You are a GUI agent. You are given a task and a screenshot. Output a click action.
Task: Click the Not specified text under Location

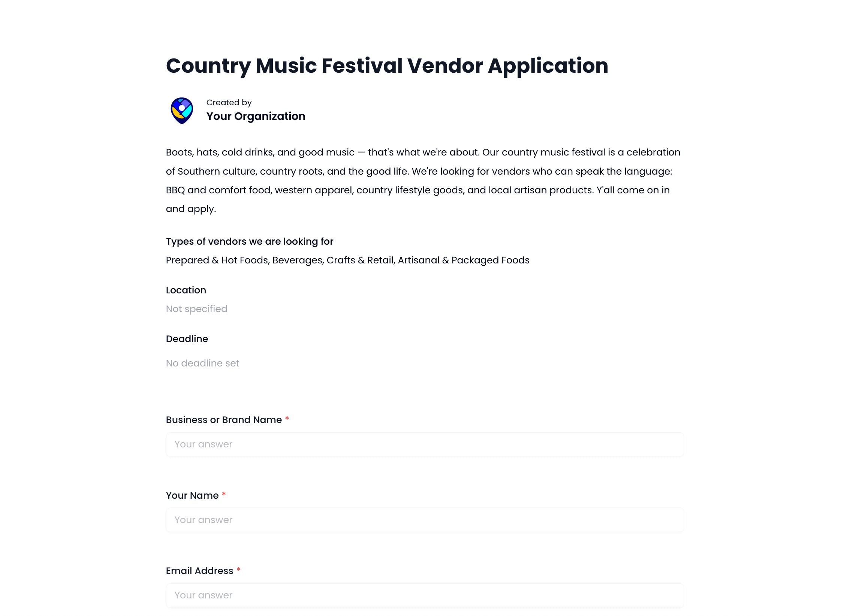pyautogui.click(x=196, y=309)
